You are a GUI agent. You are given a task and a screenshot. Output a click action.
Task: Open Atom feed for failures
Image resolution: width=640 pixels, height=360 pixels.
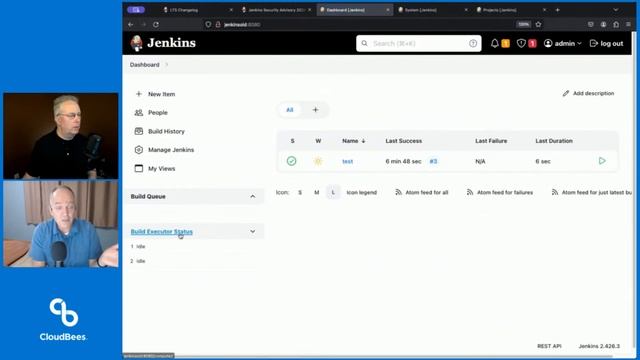point(500,192)
